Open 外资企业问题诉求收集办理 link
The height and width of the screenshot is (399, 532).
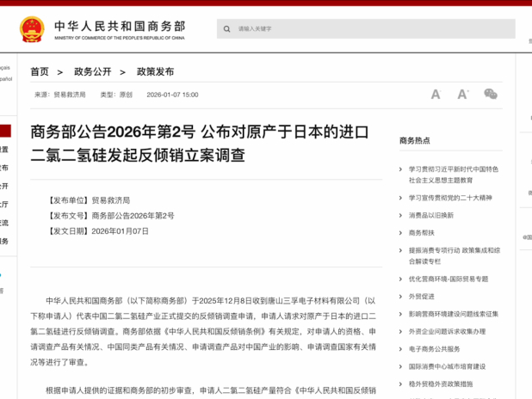(447, 331)
